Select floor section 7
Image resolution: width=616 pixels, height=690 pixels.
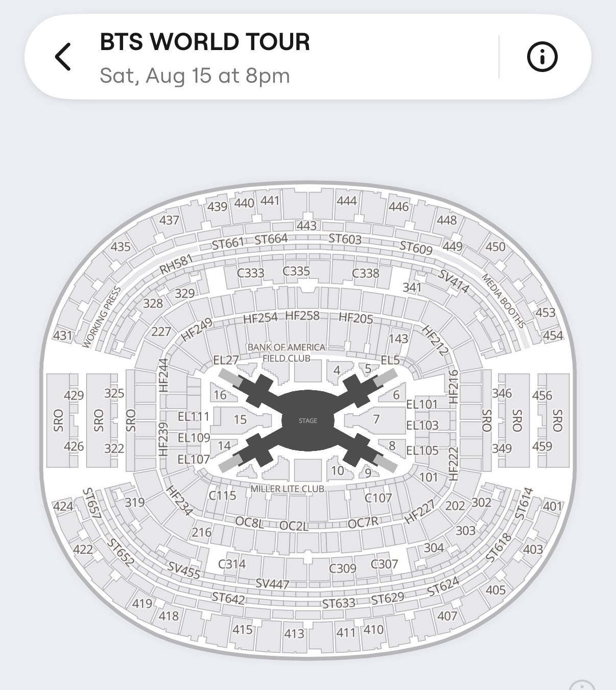tap(376, 419)
